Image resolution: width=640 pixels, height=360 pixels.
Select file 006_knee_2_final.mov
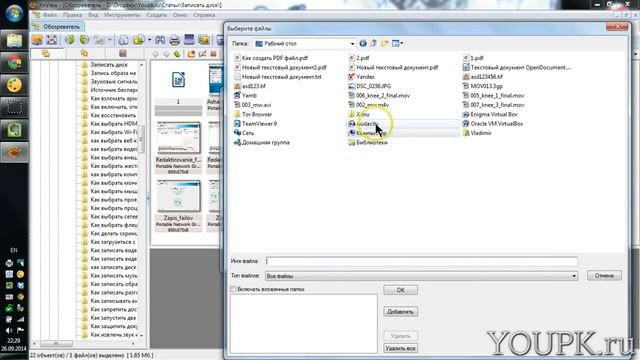pyautogui.click(x=379, y=96)
